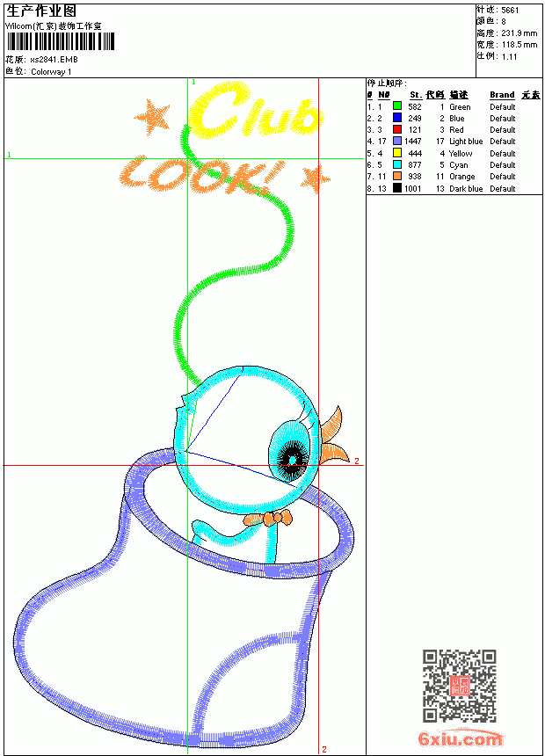The height and width of the screenshot is (756, 545).
Task: Click the orange LOOK! embroidered text
Action: pos(201,175)
